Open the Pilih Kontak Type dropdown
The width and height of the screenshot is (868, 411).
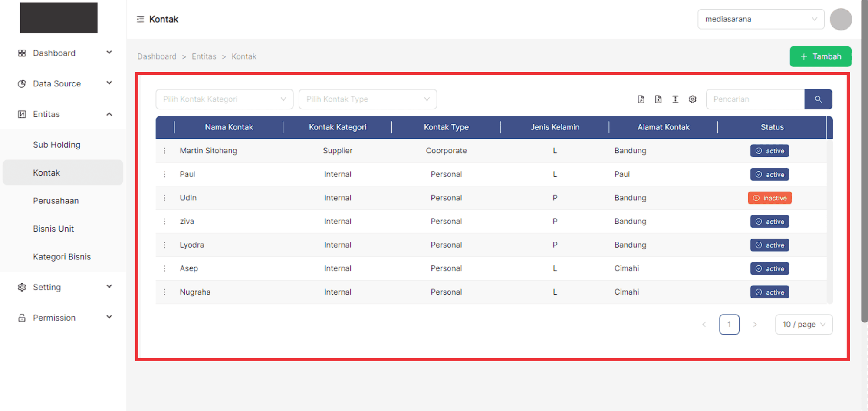pos(368,99)
